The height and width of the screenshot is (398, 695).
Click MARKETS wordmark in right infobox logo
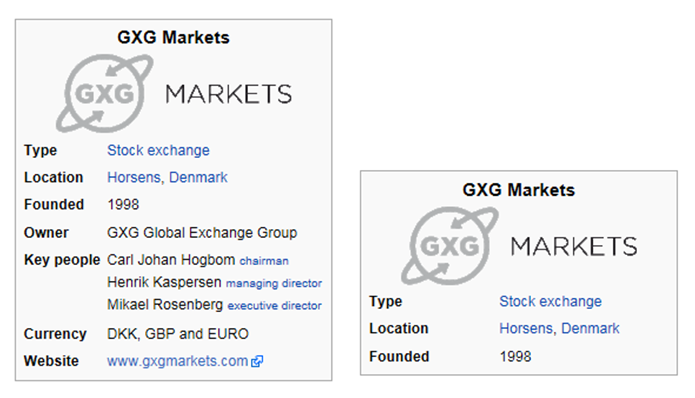(x=574, y=246)
